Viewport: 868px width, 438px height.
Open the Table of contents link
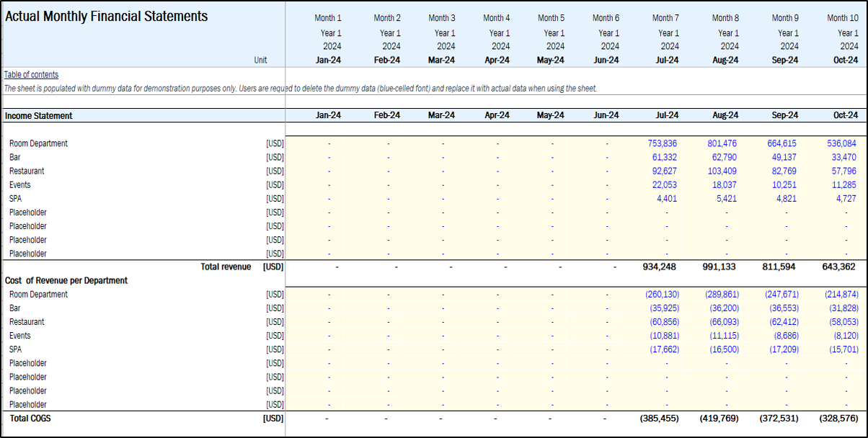31,74
